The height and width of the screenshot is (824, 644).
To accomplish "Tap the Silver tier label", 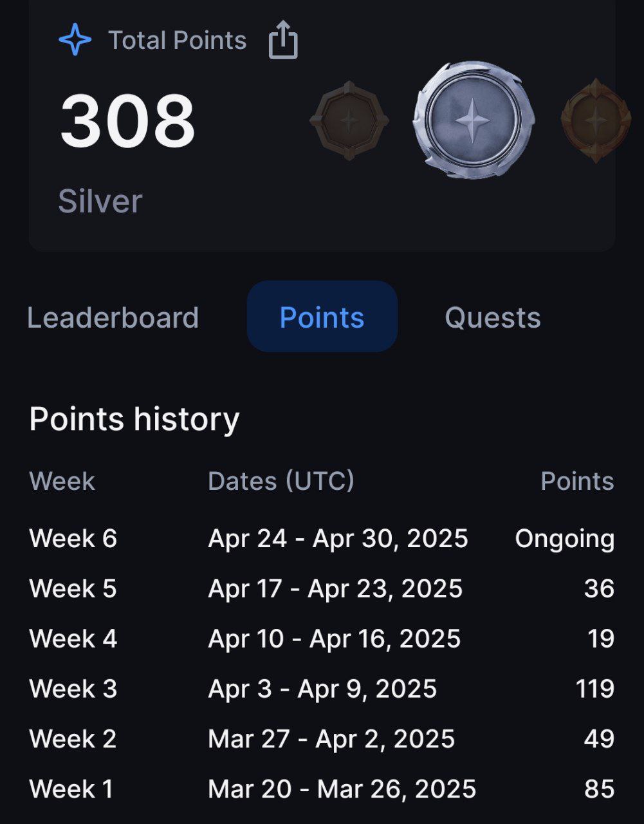I will point(100,201).
